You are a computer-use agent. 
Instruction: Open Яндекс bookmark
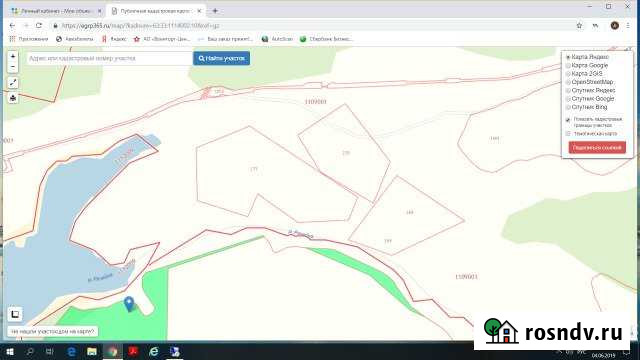coord(114,39)
